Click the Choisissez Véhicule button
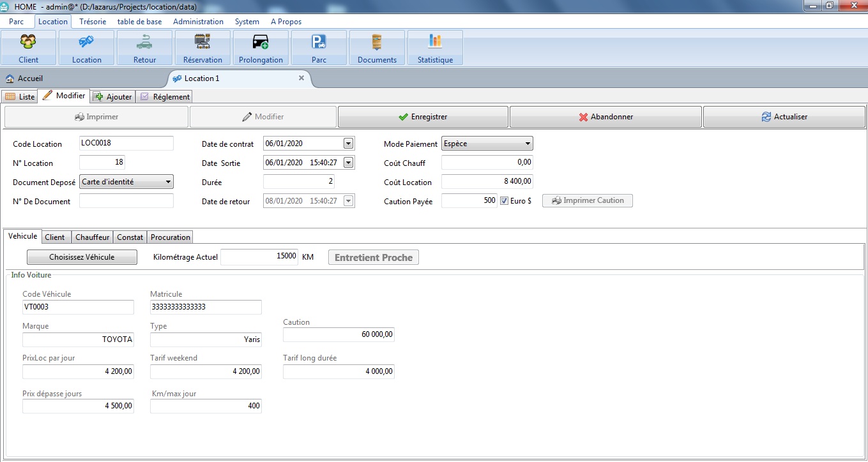This screenshot has width=868, height=462. (x=82, y=257)
